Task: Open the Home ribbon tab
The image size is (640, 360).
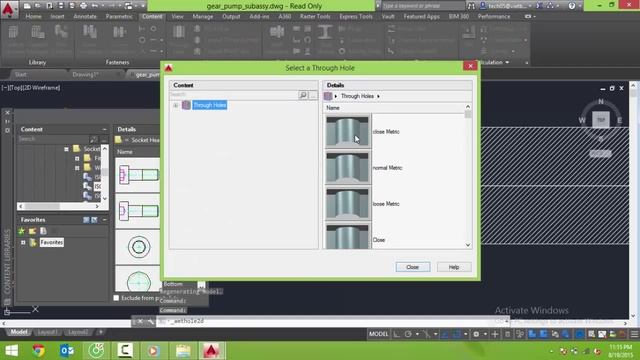Action: tap(33, 16)
